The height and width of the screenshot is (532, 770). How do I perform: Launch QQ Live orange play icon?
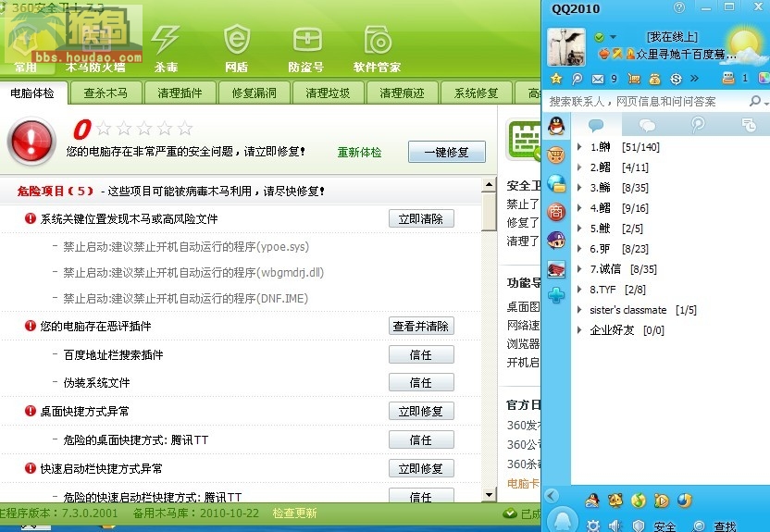coord(662,501)
